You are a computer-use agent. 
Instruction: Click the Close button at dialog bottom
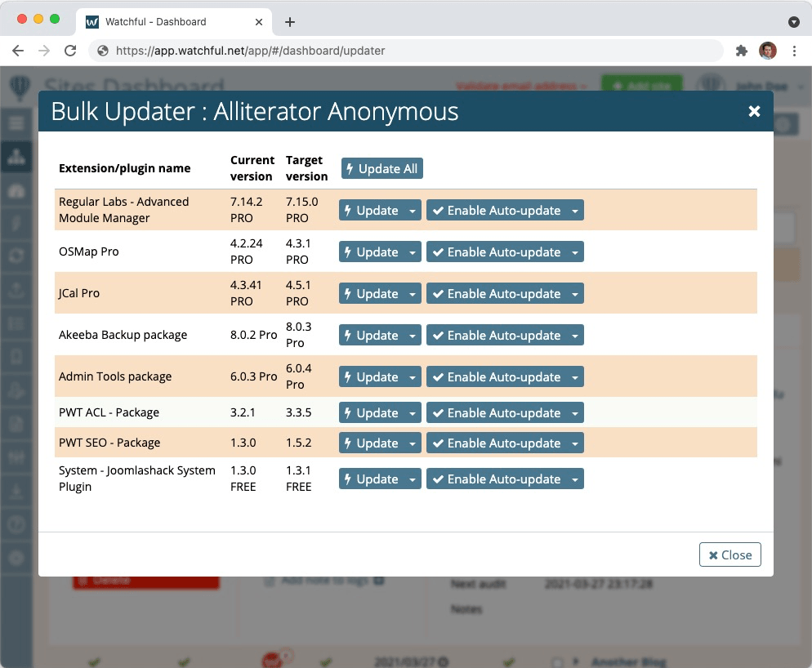click(729, 554)
